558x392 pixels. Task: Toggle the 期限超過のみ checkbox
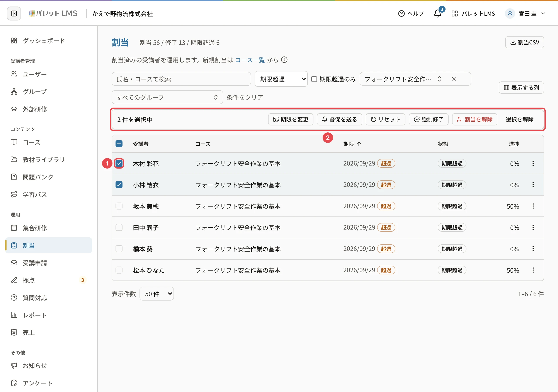tap(314, 79)
